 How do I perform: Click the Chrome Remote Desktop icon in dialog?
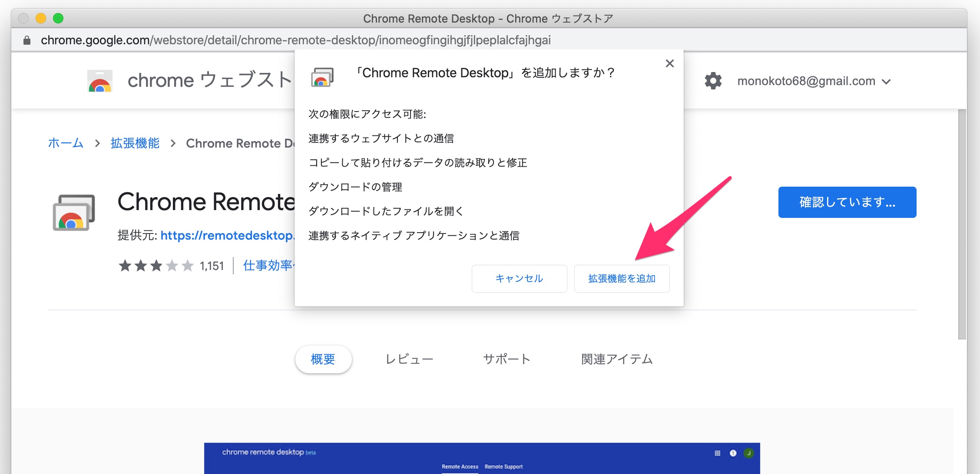pos(322,78)
